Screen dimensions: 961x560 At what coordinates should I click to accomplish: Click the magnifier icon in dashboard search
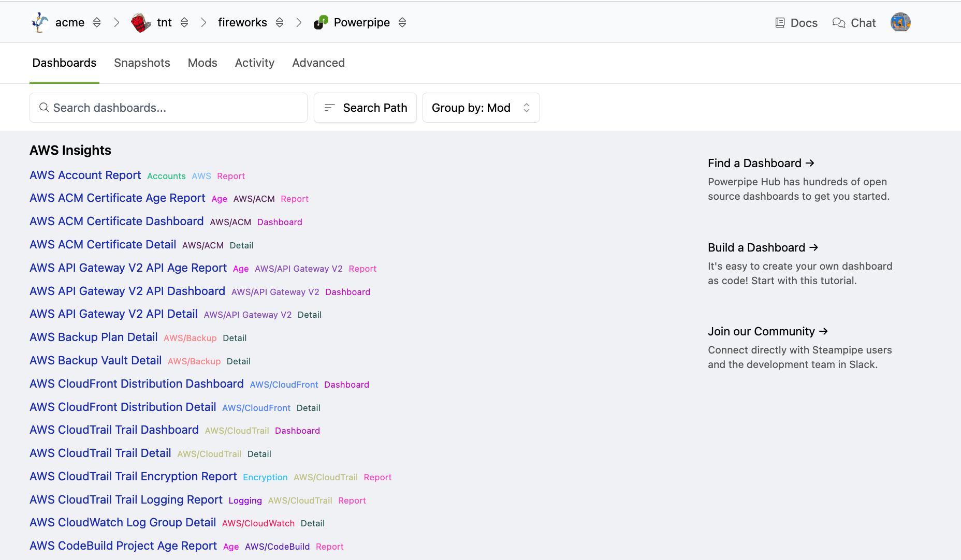click(44, 108)
